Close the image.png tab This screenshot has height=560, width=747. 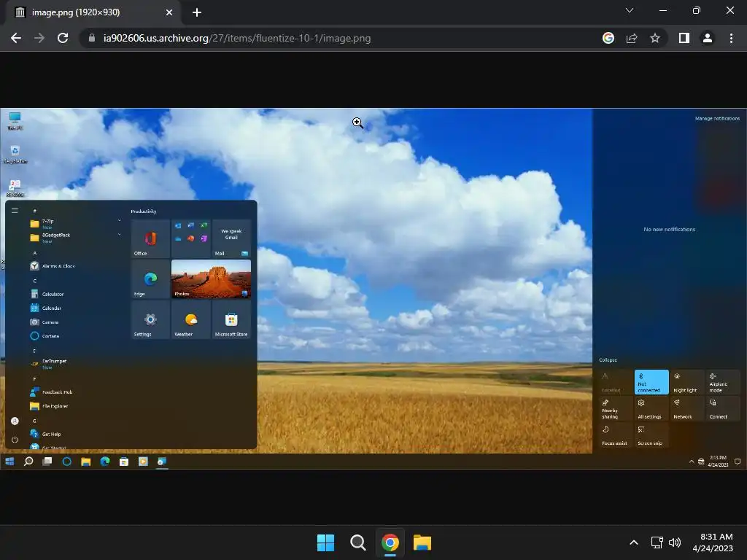pos(169,12)
